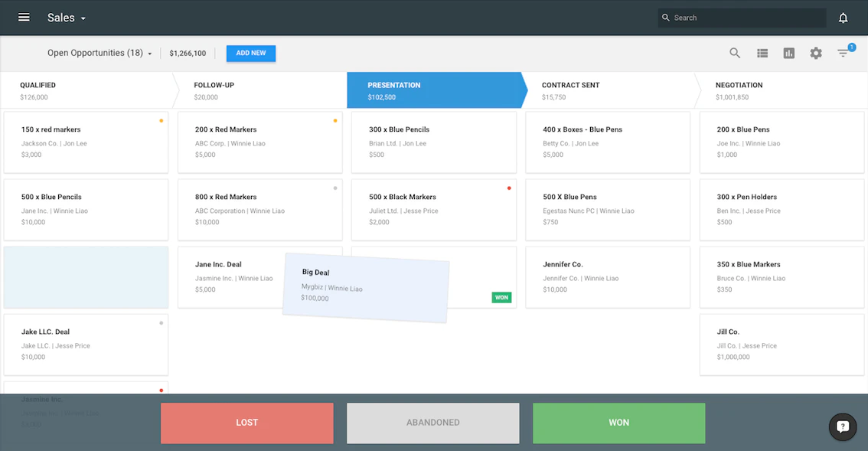Viewport: 868px width, 451px height.
Task: Open the bar chart reports icon
Action: tap(789, 53)
